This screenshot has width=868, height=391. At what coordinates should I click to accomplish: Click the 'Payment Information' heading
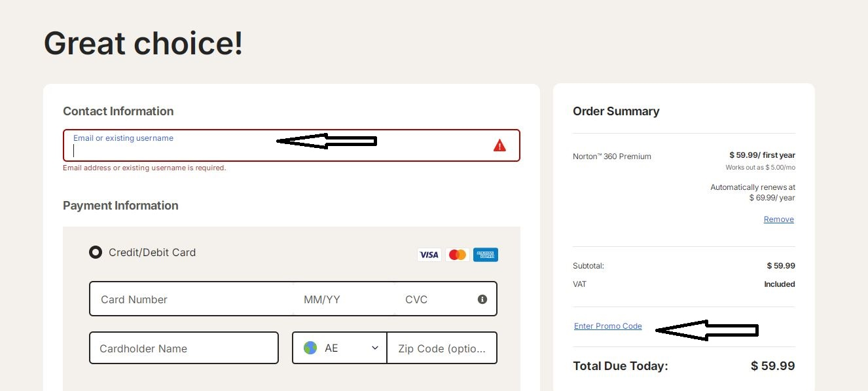(x=120, y=206)
